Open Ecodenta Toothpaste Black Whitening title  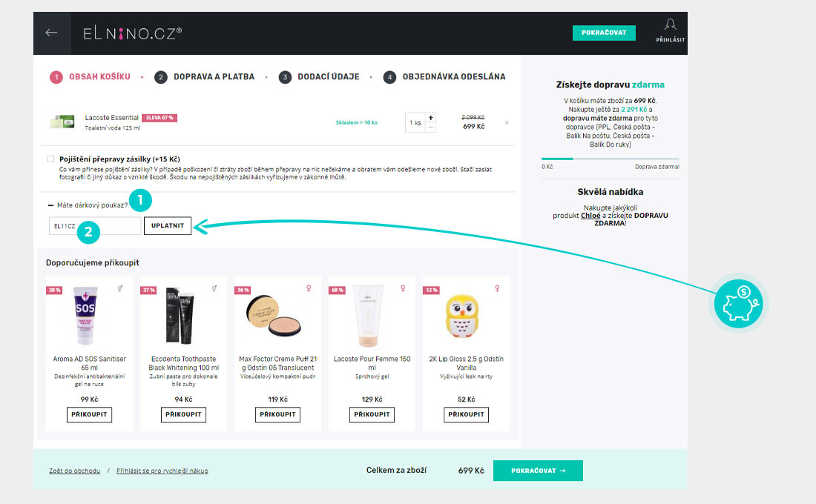click(183, 363)
